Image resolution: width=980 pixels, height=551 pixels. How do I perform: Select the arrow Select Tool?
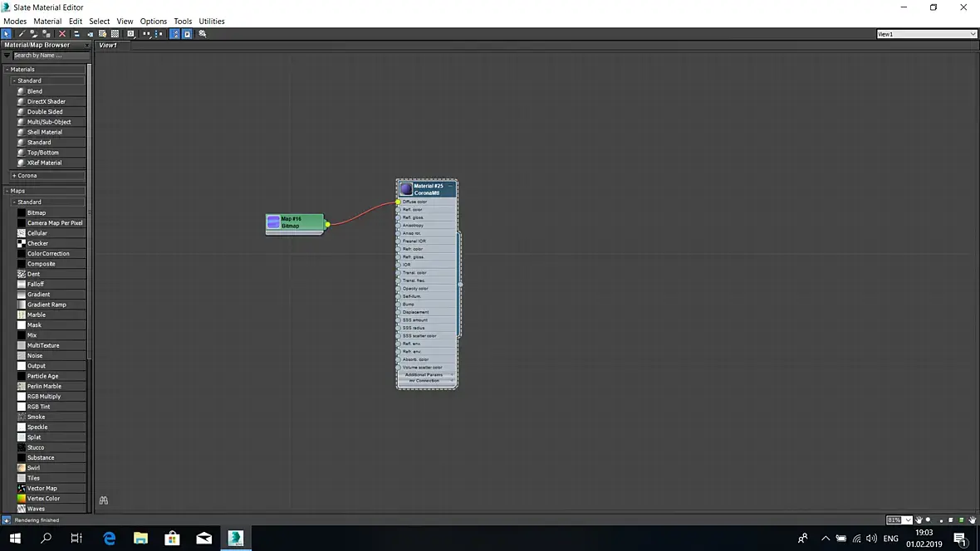click(7, 34)
